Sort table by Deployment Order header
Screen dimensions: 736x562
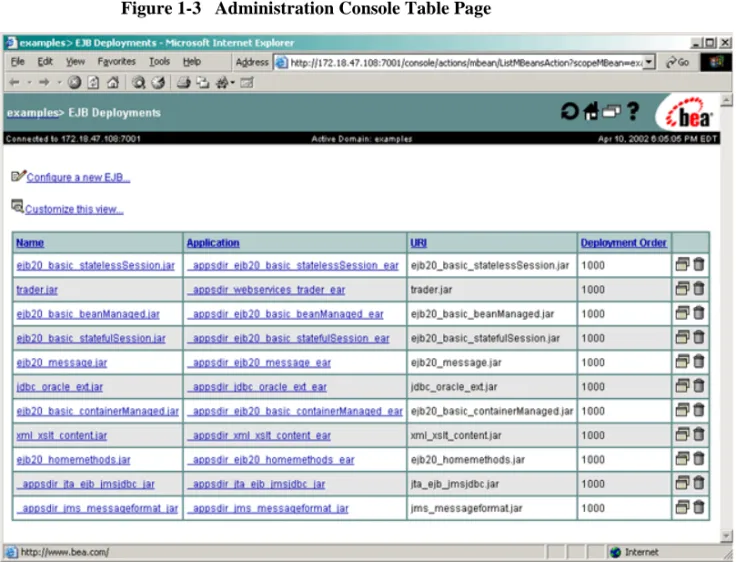click(623, 243)
